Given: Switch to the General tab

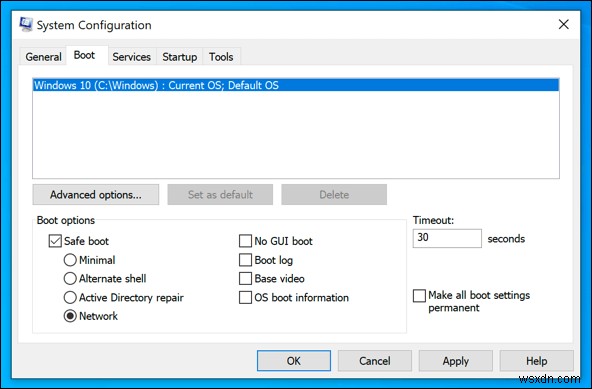Looking at the screenshot, I should coord(43,57).
